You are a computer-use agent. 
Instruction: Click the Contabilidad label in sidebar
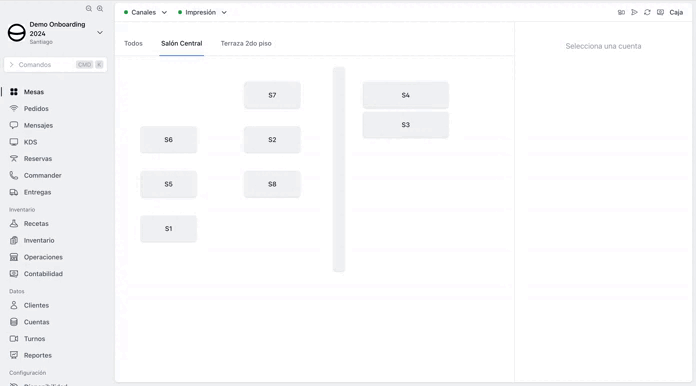tap(43, 274)
